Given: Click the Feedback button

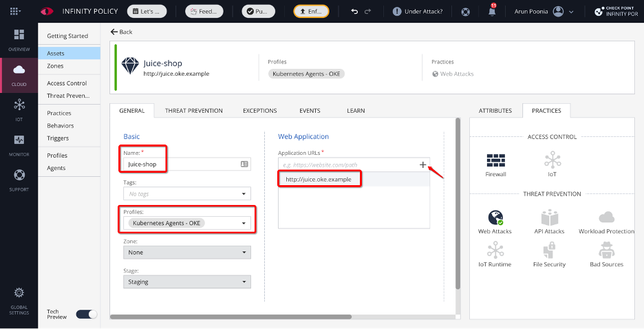Looking at the screenshot, I should click(x=204, y=12).
